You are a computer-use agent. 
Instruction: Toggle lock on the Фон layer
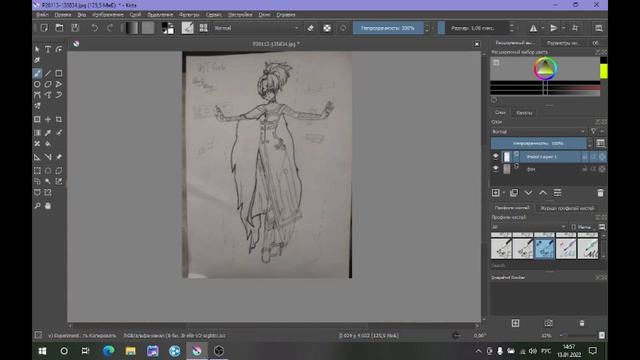[x=584, y=169]
